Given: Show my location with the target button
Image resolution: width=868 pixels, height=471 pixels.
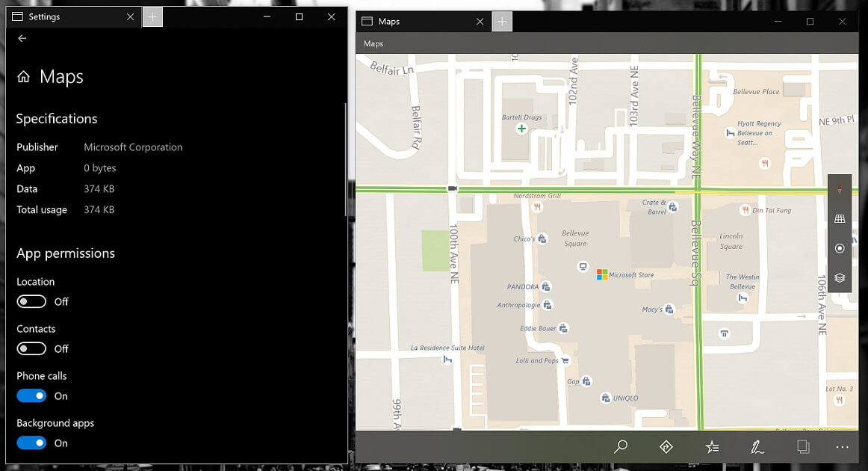Looking at the screenshot, I should (840, 248).
